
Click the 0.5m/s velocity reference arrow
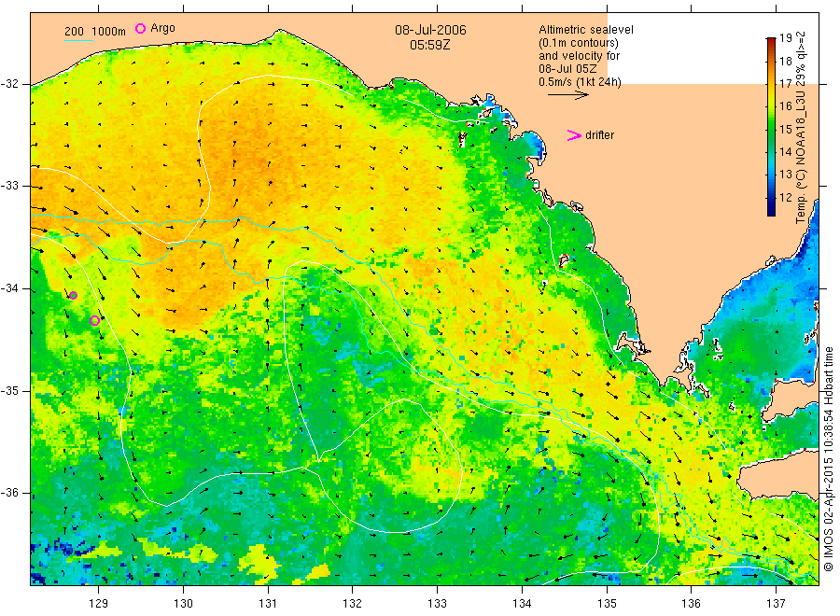(x=567, y=95)
